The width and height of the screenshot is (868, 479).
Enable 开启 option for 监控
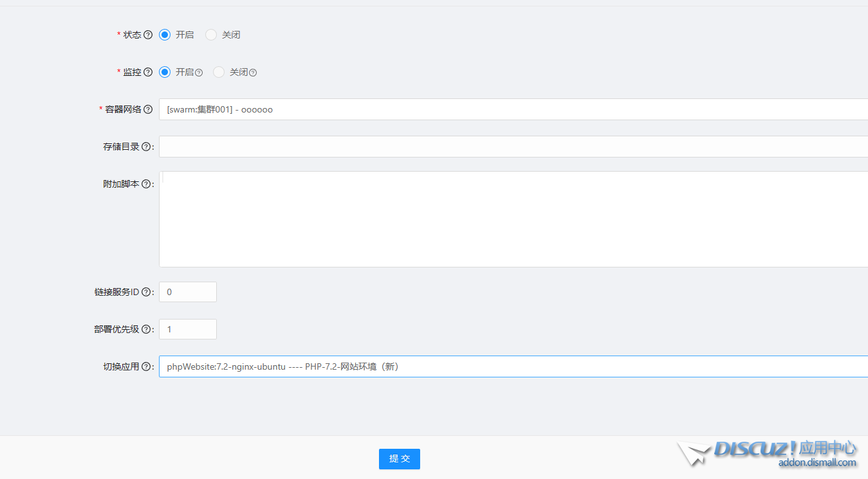pos(165,72)
